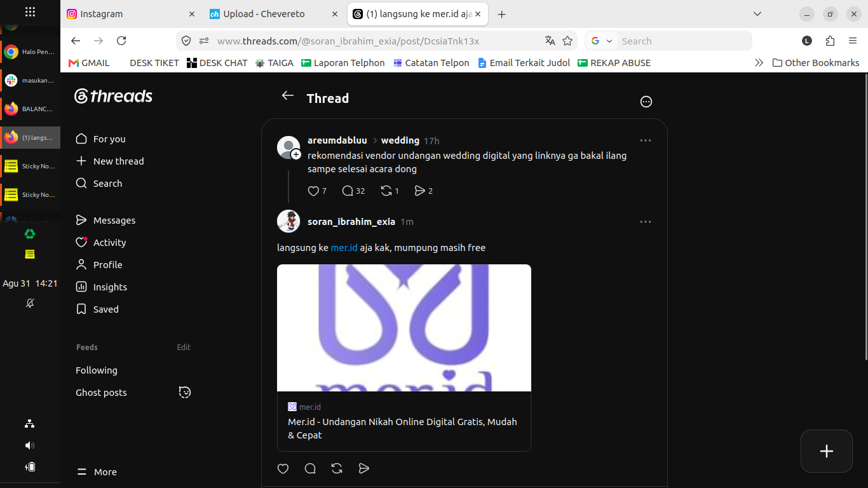Open reply bubble icon under mer.id post

pyautogui.click(x=310, y=468)
